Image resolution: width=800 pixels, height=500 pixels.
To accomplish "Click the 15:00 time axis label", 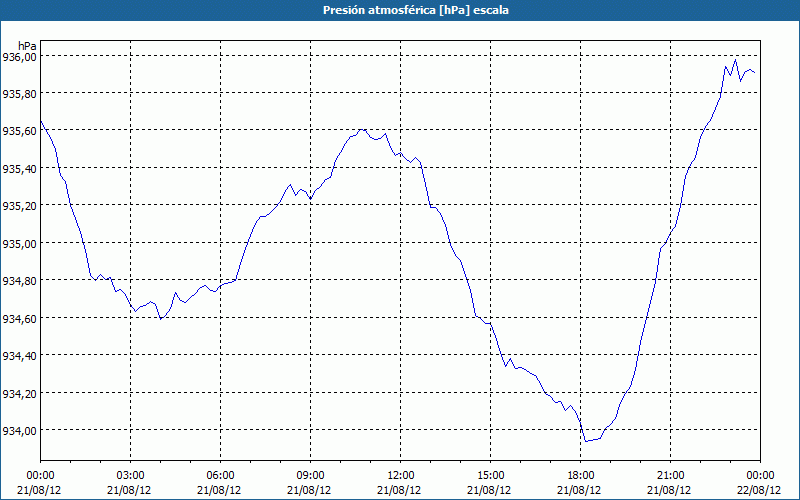I will pyautogui.click(x=491, y=476).
